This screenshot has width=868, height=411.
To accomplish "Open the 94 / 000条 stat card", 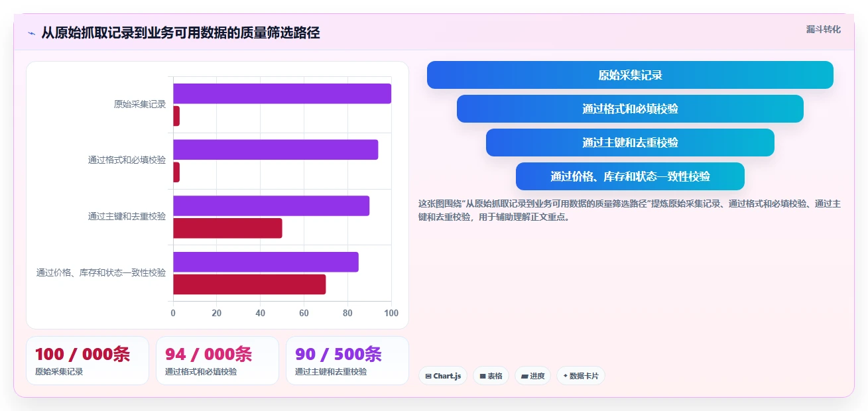I will coord(217,361).
